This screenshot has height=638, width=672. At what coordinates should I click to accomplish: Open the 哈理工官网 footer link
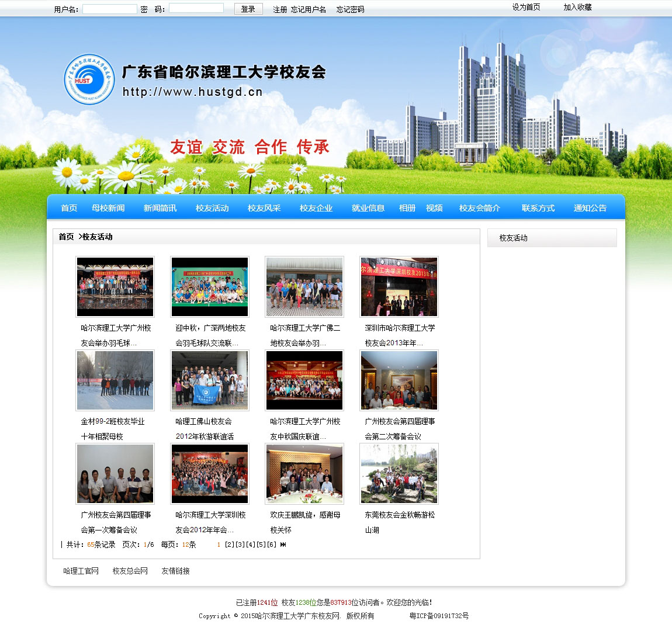[81, 571]
